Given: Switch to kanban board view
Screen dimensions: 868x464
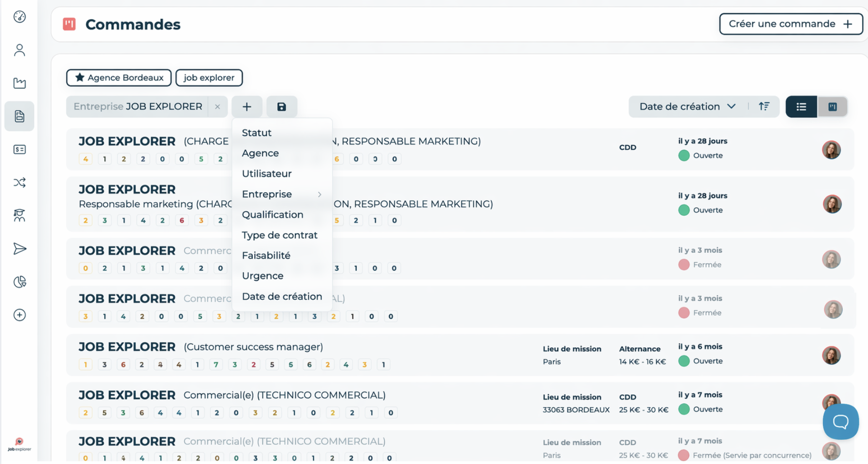Looking at the screenshot, I should pyautogui.click(x=832, y=107).
